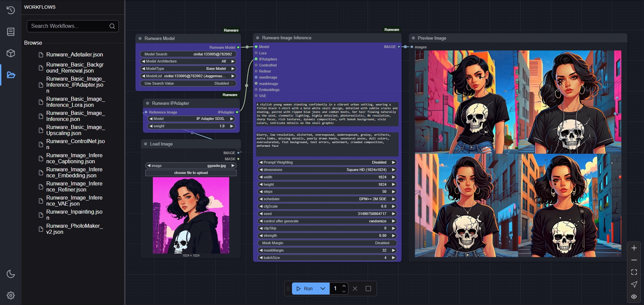Change the Prompt Weighting setting

[x=327, y=162]
